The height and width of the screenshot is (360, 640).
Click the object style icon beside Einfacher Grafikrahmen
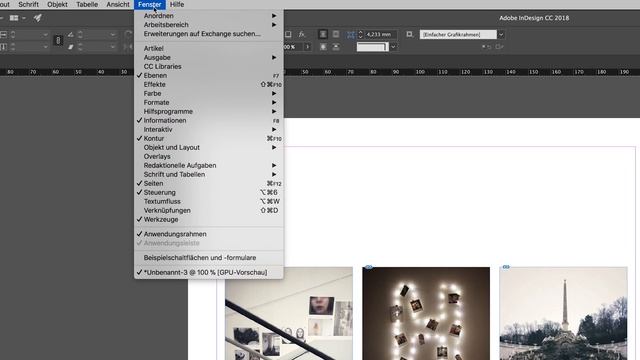409,35
